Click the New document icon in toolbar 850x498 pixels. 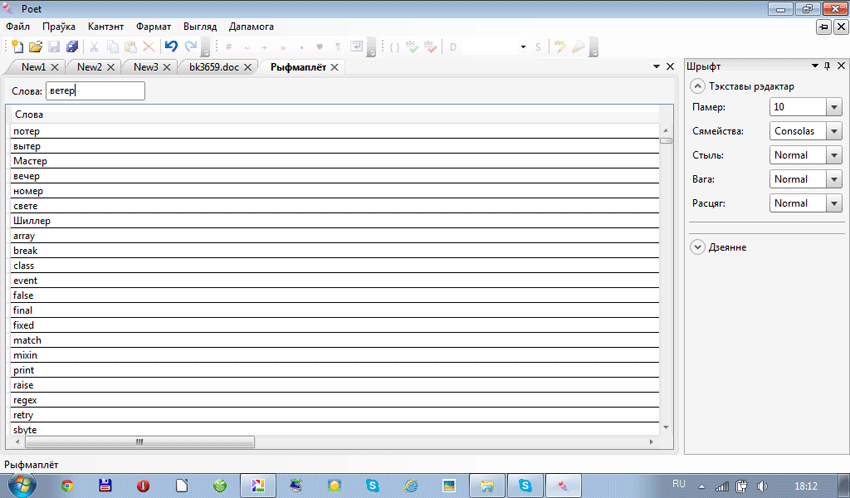pos(17,47)
